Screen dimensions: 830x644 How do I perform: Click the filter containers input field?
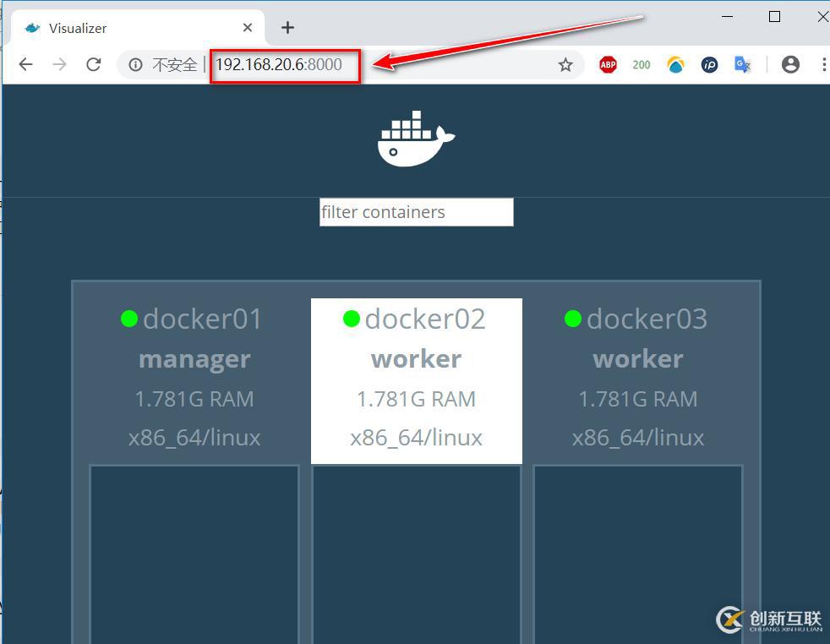click(x=416, y=212)
